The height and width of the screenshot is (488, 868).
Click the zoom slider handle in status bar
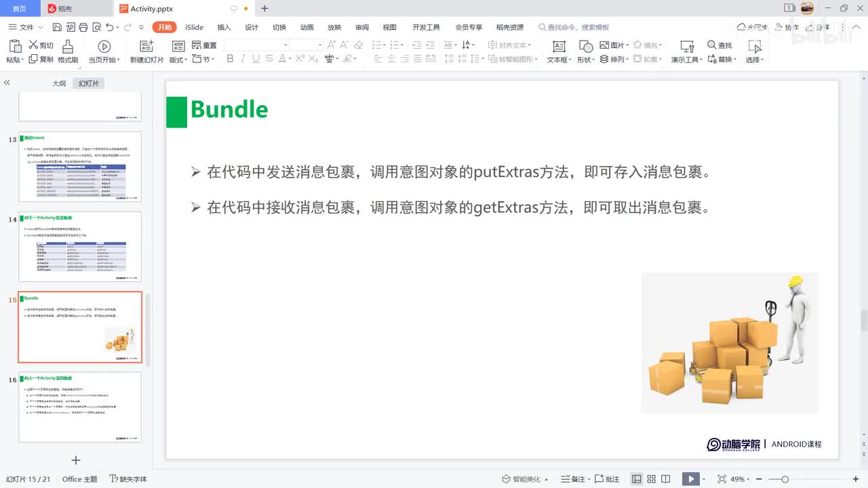tap(785, 479)
